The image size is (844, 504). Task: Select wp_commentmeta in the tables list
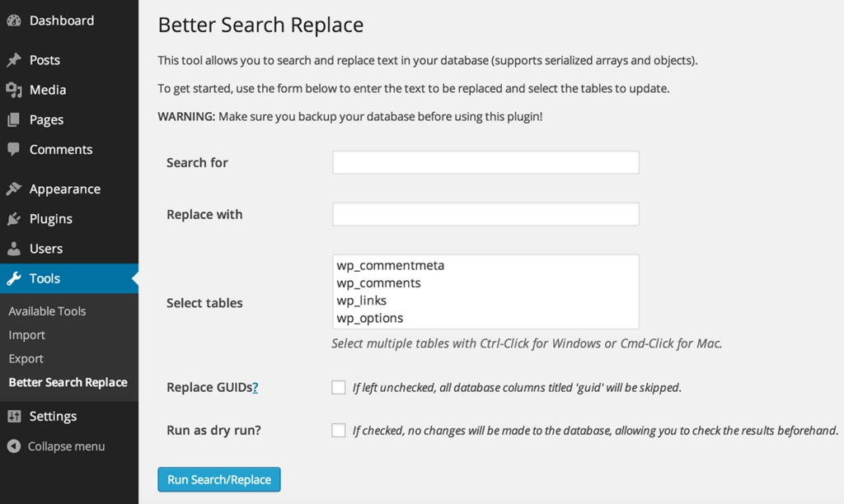click(x=390, y=266)
